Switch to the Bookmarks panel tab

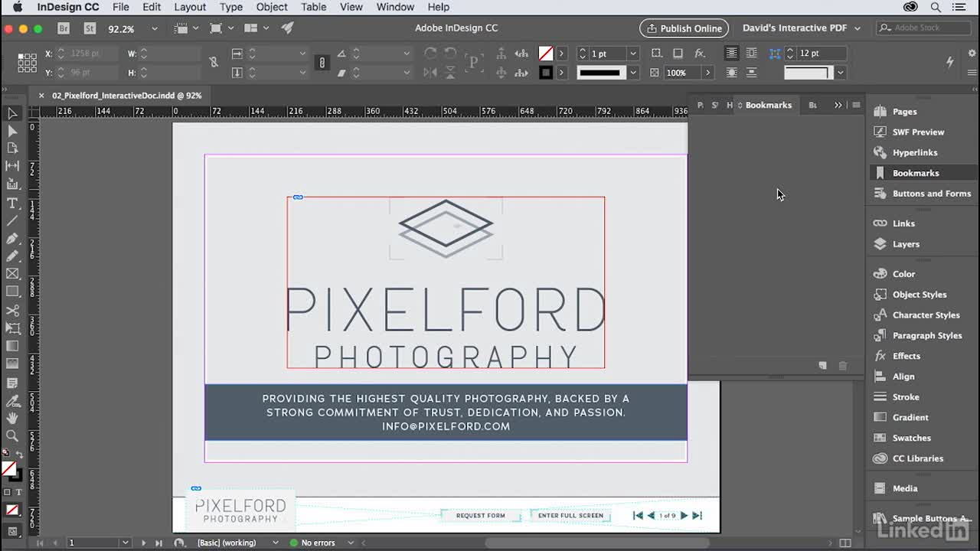(x=768, y=105)
